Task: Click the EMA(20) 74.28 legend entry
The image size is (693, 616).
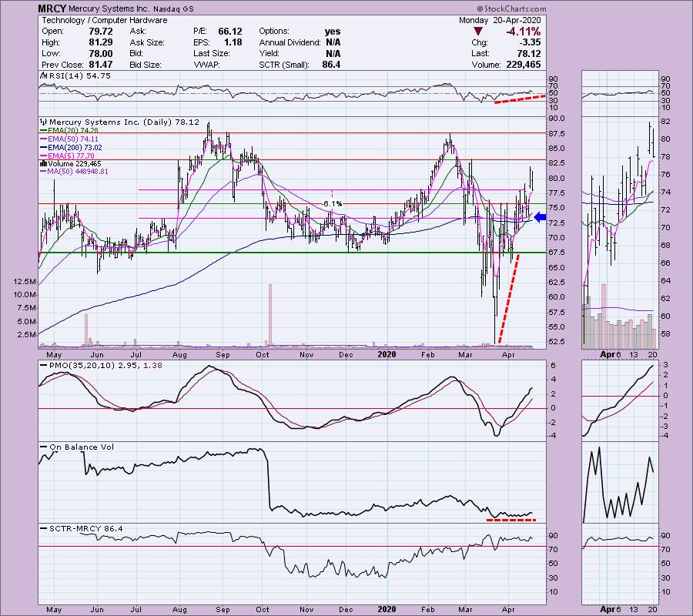Action: point(69,130)
